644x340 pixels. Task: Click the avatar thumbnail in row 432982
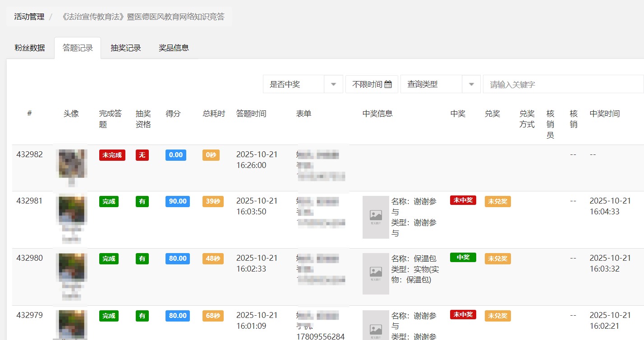72,164
